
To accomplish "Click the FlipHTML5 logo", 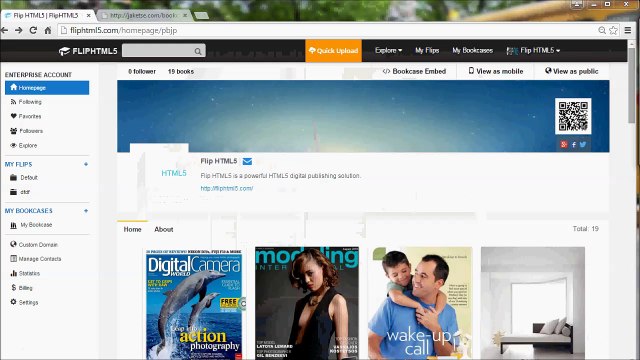I will pos(88,51).
